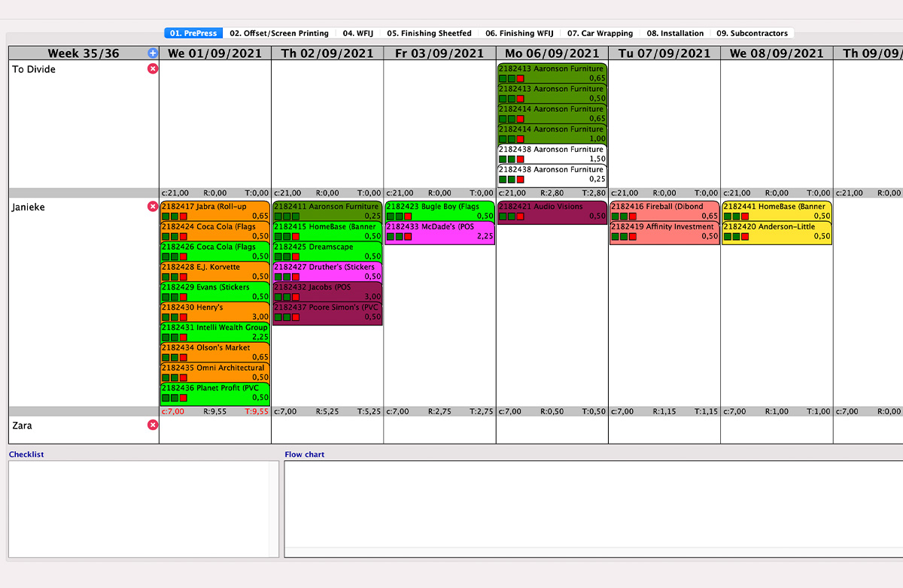Image resolution: width=903 pixels, height=588 pixels.
Task: Remove the Zara row with its red X
Action: pos(153,425)
